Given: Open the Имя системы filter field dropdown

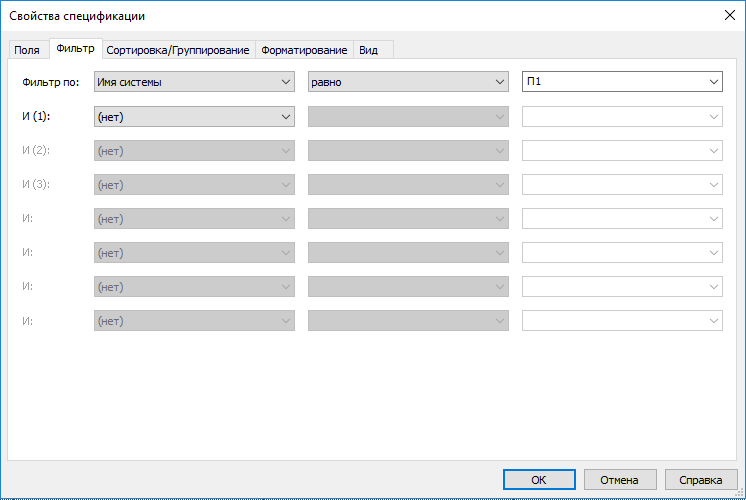Looking at the screenshot, I should tap(194, 82).
